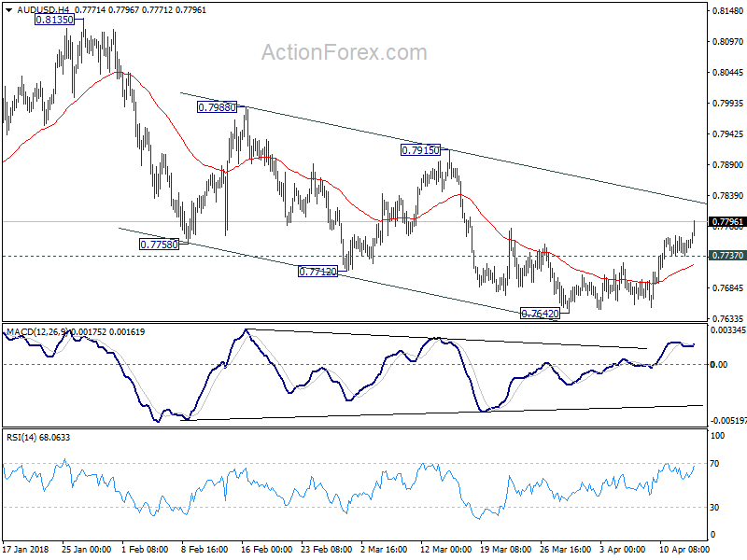Click the 8 Feb 16:00 date label
This screenshot has height=560, width=747.
click(x=204, y=549)
